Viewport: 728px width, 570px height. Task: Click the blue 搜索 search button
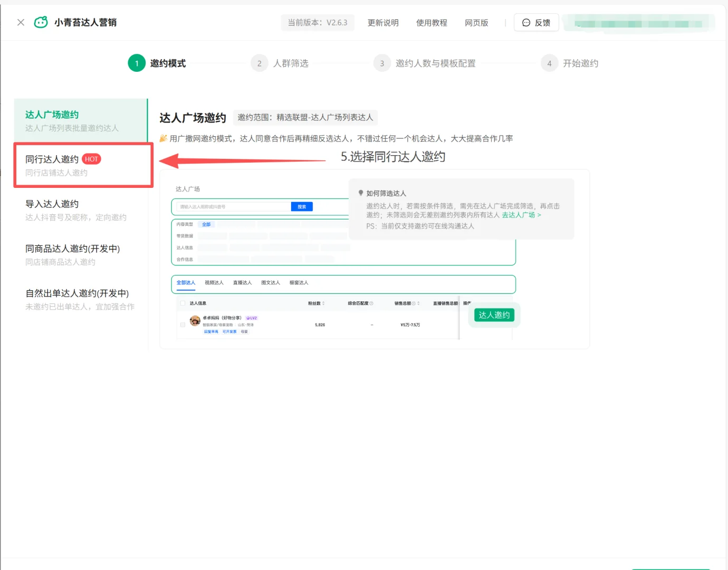301,206
